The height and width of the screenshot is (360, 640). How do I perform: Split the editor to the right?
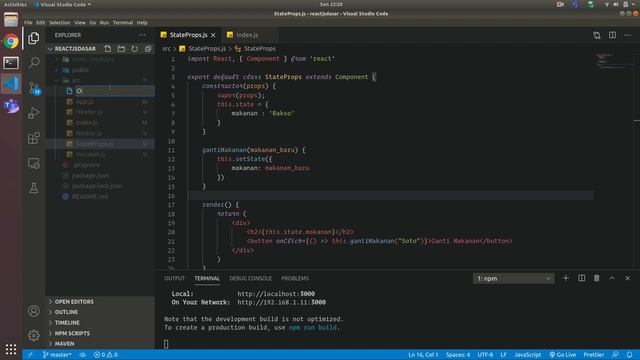(x=612, y=35)
